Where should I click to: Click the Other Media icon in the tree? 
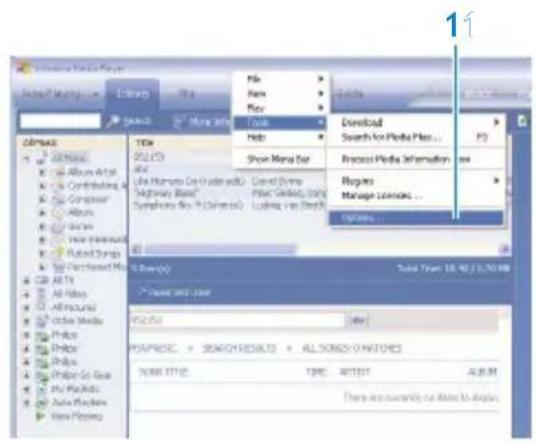click(x=42, y=321)
